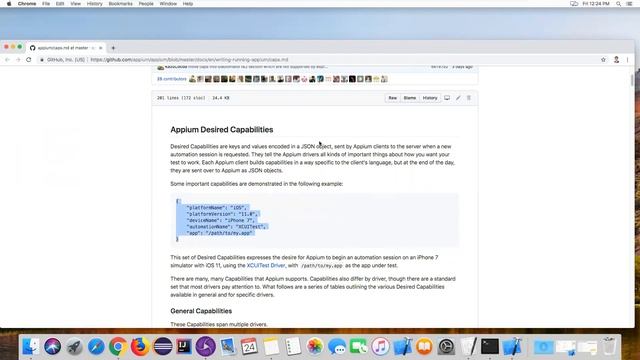Open Messages from the dock
The width and height of the screenshot is (640, 360).
(x=337, y=347)
